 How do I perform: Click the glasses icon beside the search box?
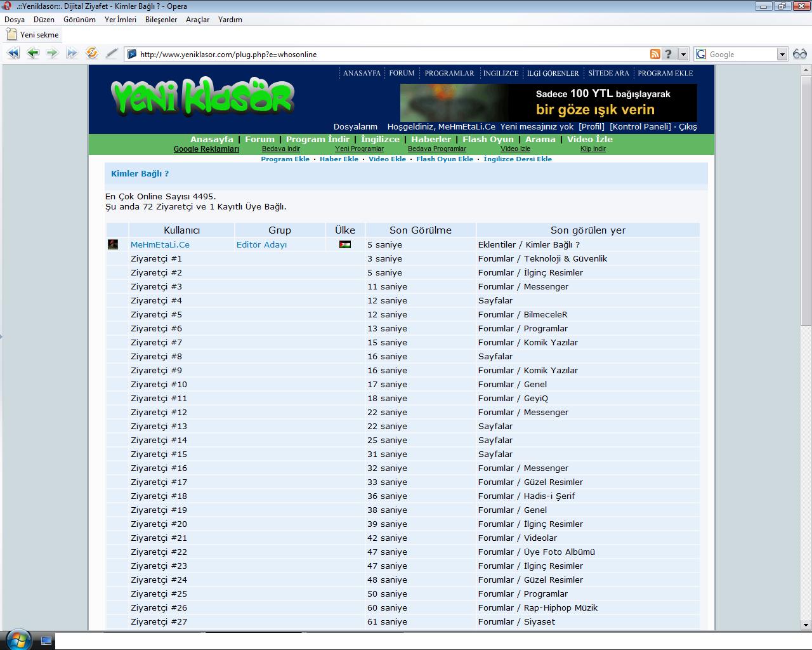(799, 54)
